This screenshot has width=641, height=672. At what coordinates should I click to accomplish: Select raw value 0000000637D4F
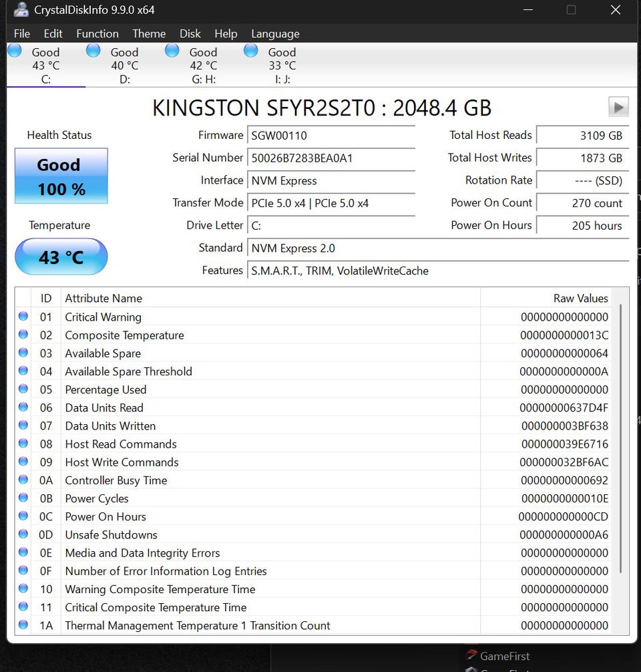point(564,407)
